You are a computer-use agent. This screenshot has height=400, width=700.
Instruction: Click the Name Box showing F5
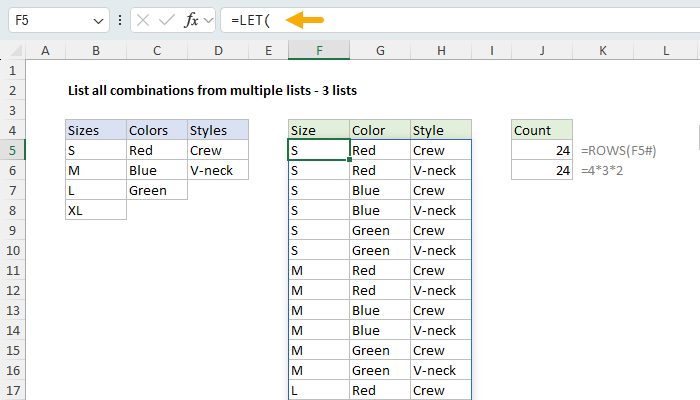pos(58,20)
